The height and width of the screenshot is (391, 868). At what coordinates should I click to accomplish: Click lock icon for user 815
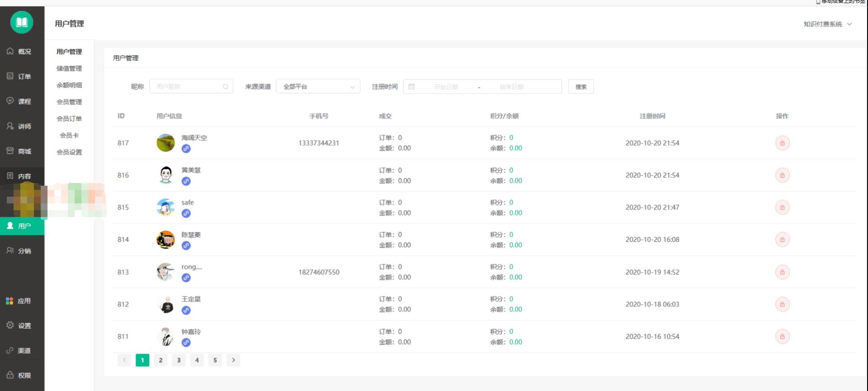click(782, 207)
